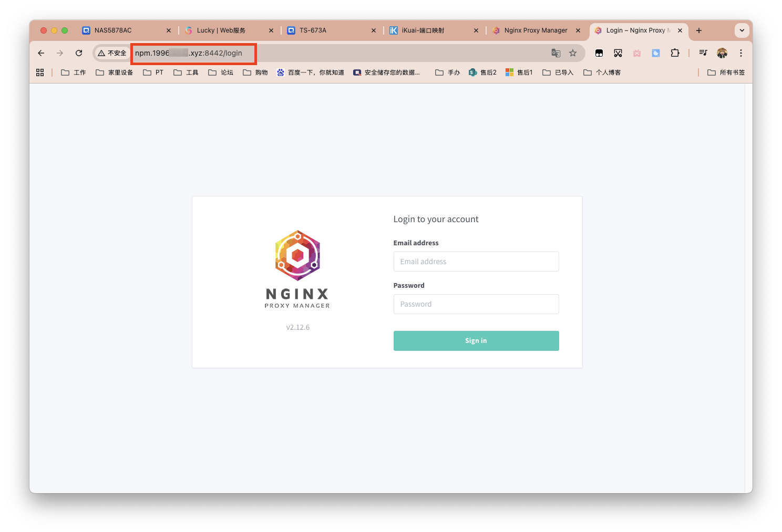The height and width of the screenshot is (532, 782).
Task: Click the translate page icon
Action: coord(555,53)
